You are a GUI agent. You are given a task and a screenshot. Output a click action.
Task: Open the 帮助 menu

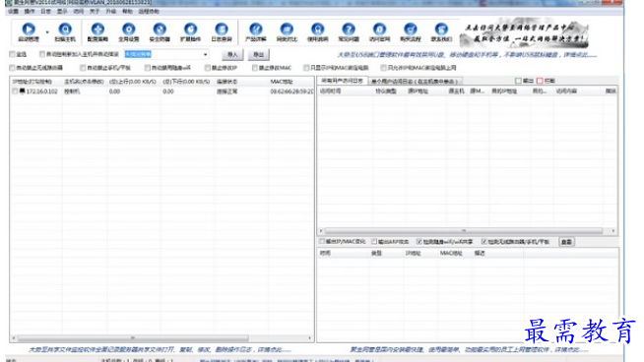pos(127,12)
